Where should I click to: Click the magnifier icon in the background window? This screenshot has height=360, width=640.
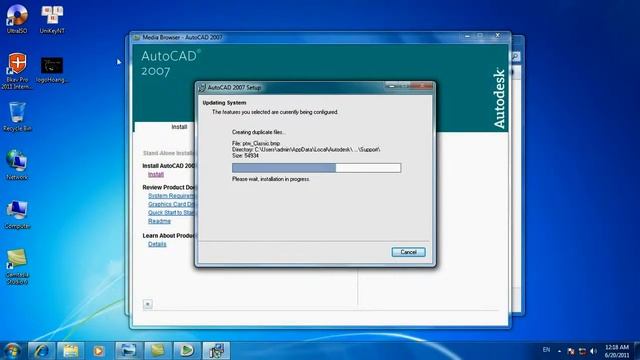tap(516, 56)
